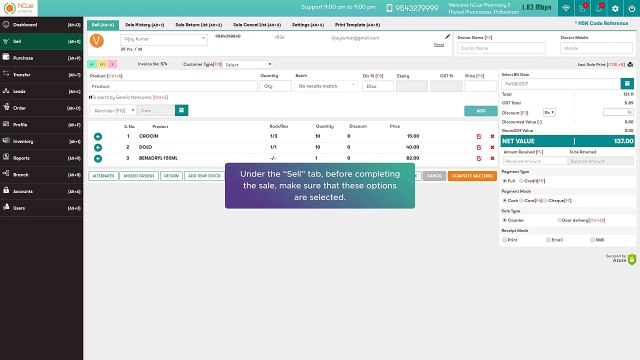Viewport: 640px width, 360px height.
Task: Switch to Sale Cancel List tab
Action: point(257,25)
